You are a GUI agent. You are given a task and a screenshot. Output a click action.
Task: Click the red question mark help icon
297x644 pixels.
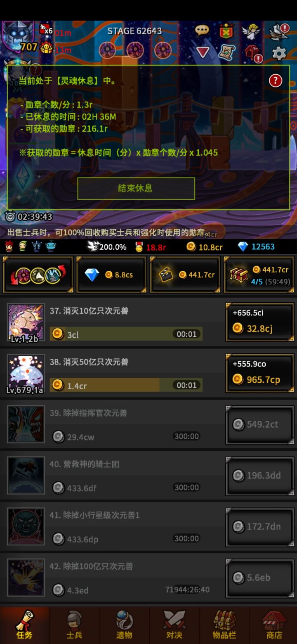[x=276, y=80]
